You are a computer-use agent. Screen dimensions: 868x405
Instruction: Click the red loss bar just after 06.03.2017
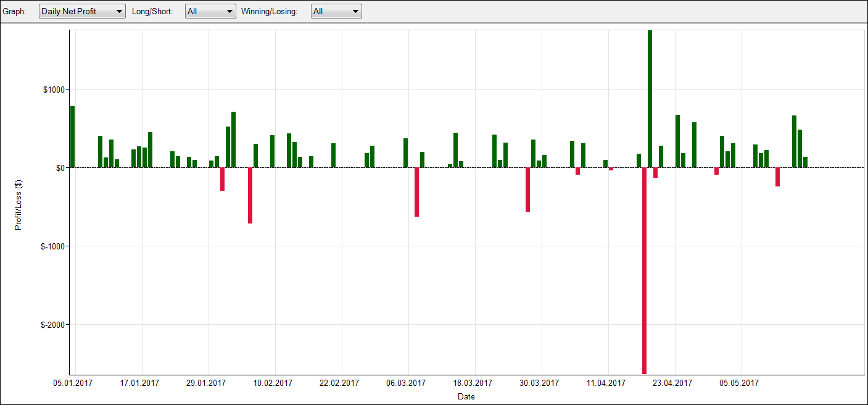(416, 192)
